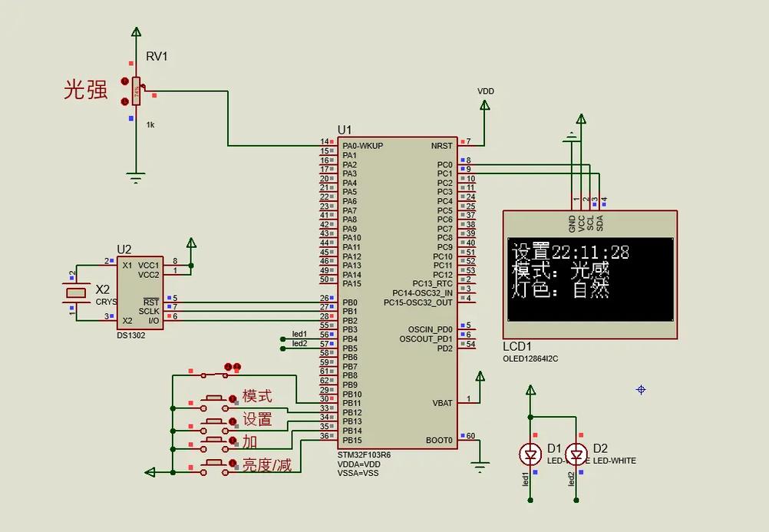Click the SCLK pin label on U2
Image resolution: width=769 pixels, height=532 pixels.
pyautogui.click(x=149, y=311)
